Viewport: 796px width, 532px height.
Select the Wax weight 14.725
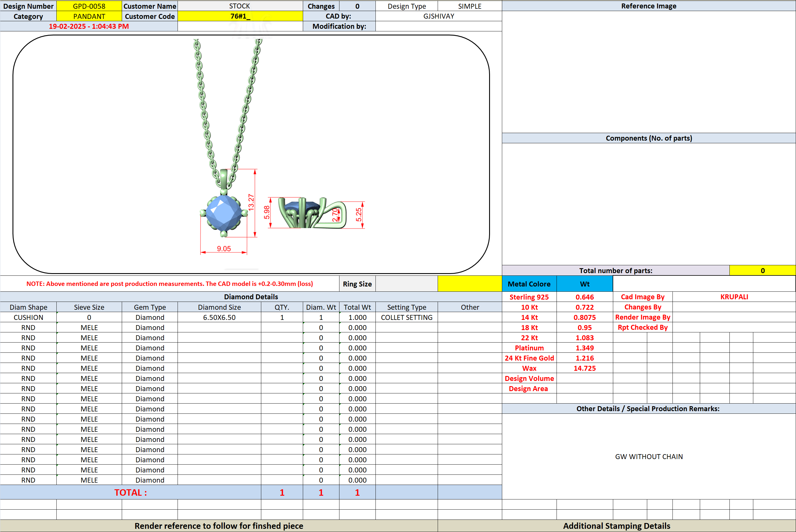click(x=585, y=368)
